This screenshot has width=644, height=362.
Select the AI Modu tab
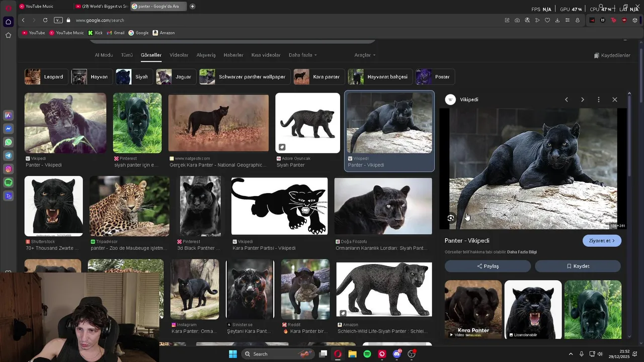pyautogui.click(x=104, y=55)
